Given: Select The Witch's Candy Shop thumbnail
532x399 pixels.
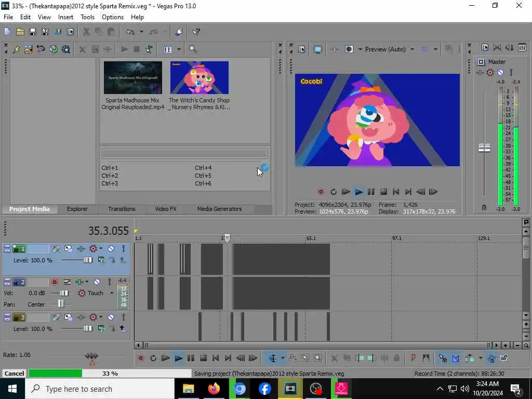Looking at the screenshot, I should coord(199,78).
